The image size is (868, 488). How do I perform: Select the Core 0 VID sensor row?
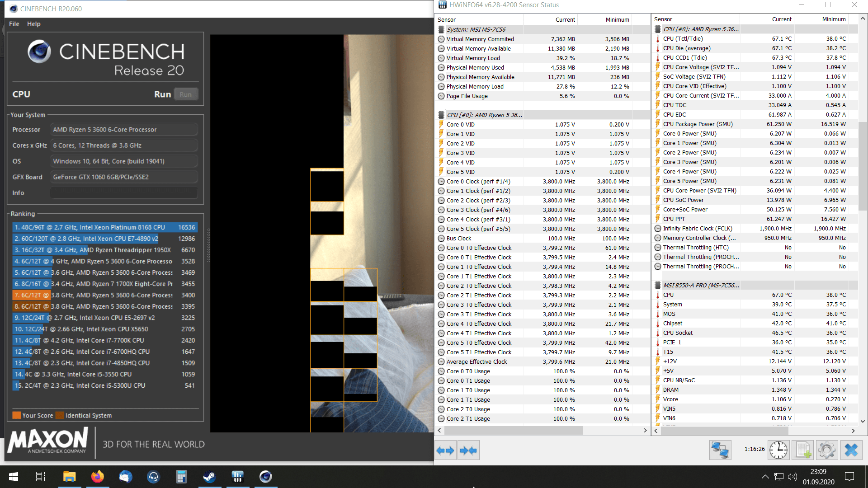pyautogui.click(x=542, y=125)
